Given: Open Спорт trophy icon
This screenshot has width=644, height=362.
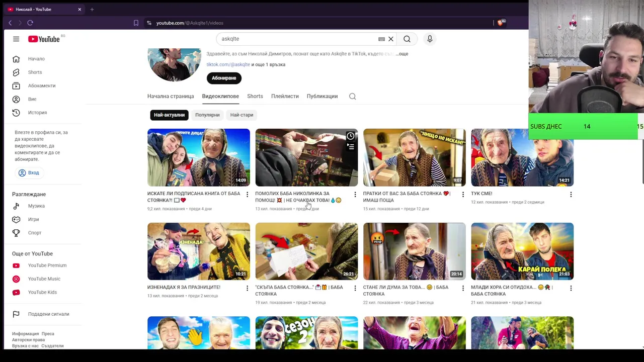Looking at the screenshot, I should pos(16,233).
